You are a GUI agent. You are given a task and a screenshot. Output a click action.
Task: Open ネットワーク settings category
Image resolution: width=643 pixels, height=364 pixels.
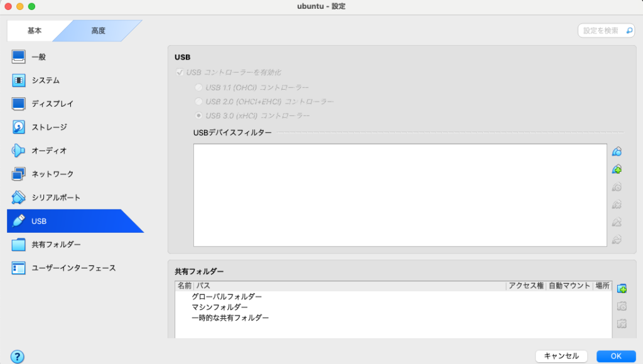pyautogui.click(x=53, y=174)
